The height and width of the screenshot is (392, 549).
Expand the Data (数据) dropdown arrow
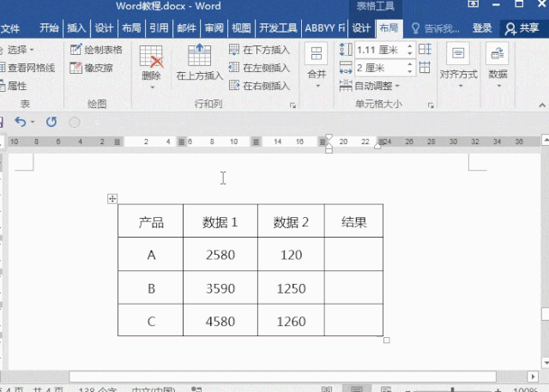click(499, 86)
